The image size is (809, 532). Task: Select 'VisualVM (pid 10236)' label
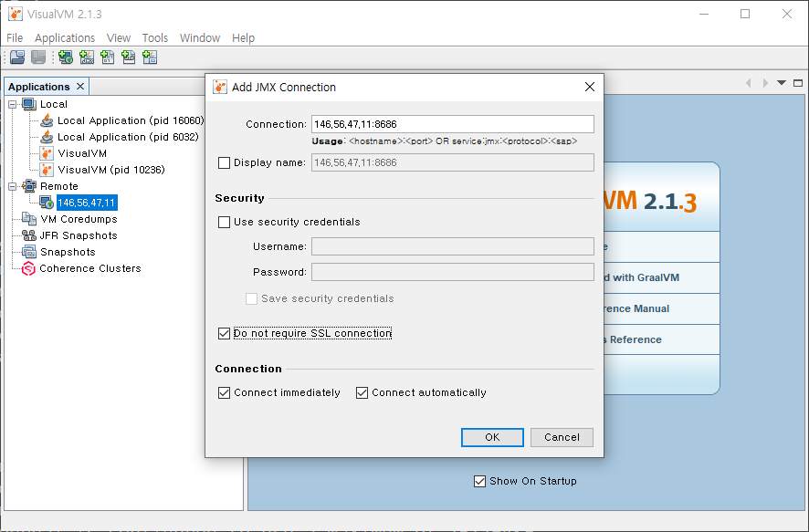click(x=111, y=170)
